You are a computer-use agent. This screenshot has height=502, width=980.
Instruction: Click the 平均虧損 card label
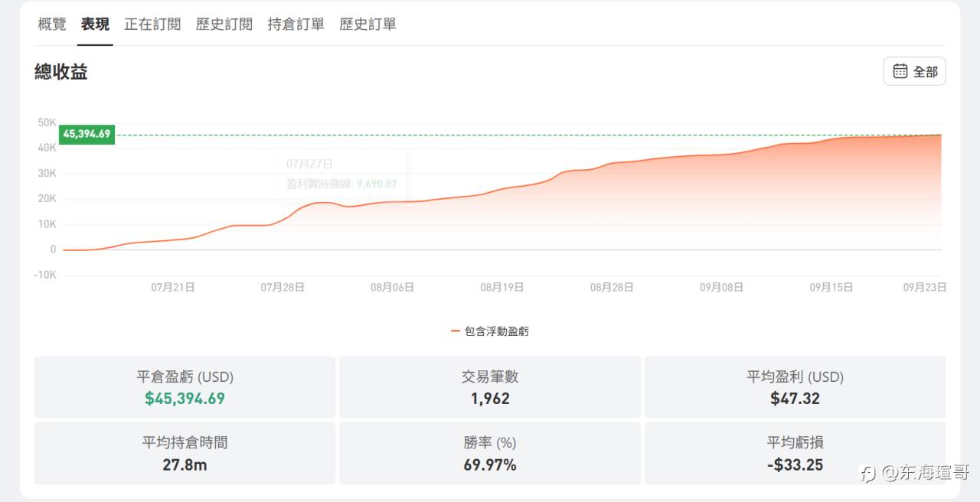pyautogui.click(x=795, y=442)
